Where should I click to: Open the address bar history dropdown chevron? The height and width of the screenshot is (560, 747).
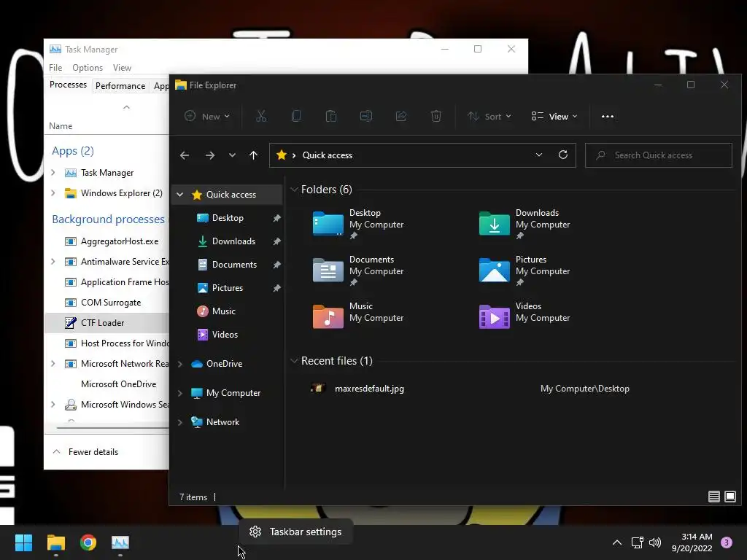tap(539, 155)
